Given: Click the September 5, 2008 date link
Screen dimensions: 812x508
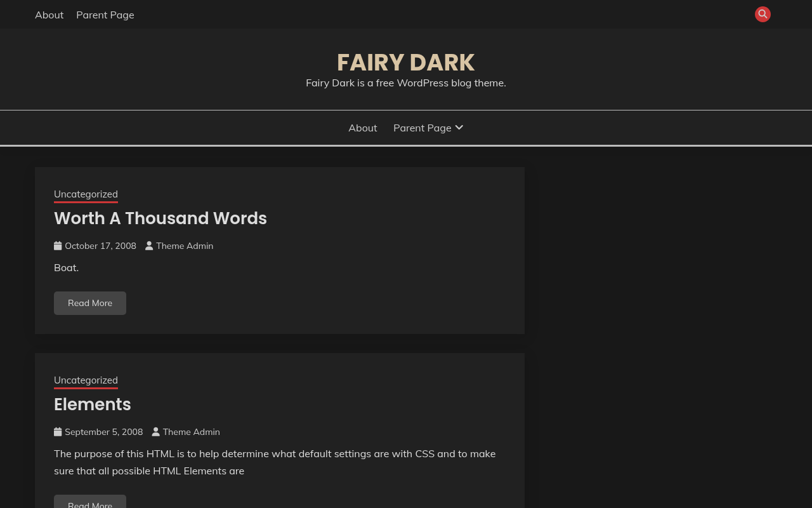Looking at the screenshot, I should pos(104,432).
